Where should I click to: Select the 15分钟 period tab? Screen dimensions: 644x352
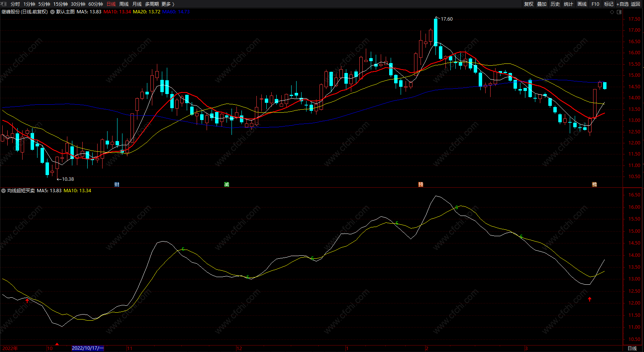60,4
